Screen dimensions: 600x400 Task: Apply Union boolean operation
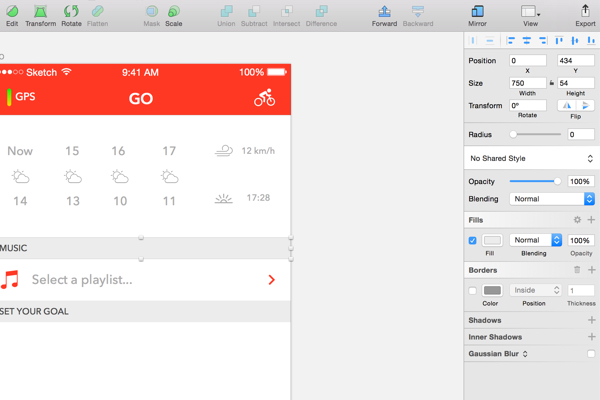226,16
